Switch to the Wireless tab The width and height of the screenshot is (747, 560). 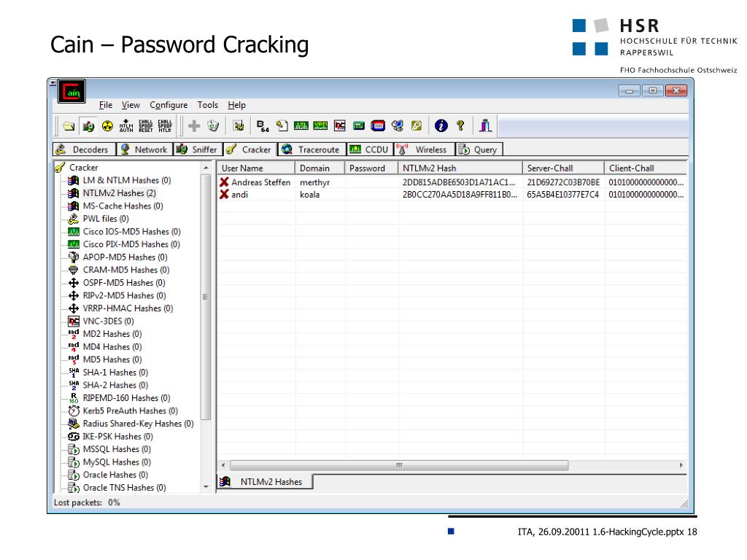coord(423,149)
